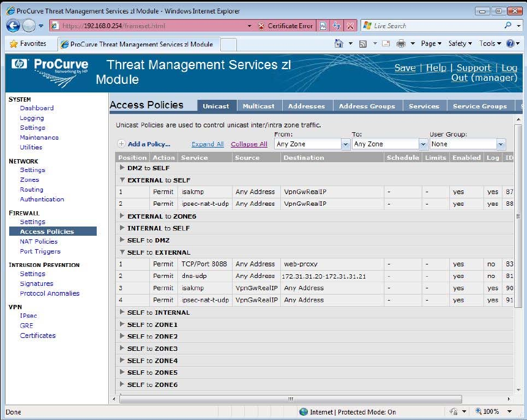Expand the DMZ to SELF group

(x=122, y=168)
